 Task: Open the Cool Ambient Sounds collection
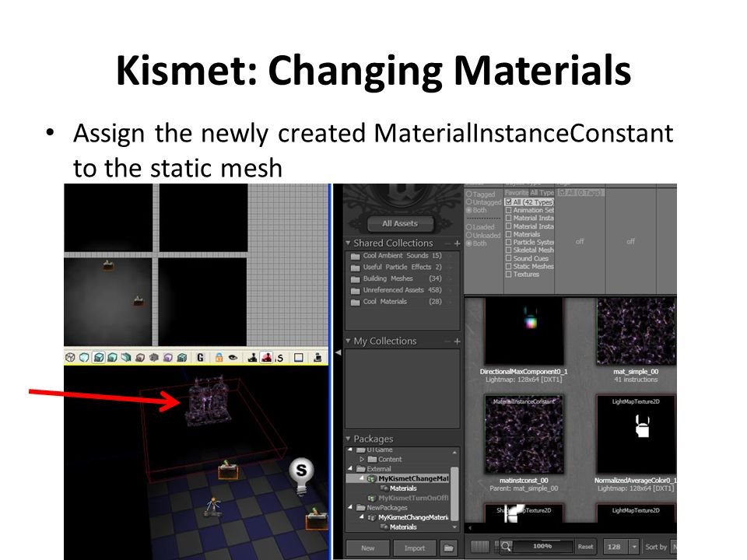point(402,256)
